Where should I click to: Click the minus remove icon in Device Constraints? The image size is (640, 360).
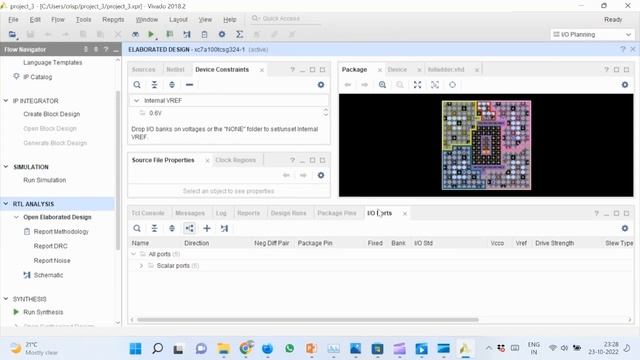coord(189,84)
